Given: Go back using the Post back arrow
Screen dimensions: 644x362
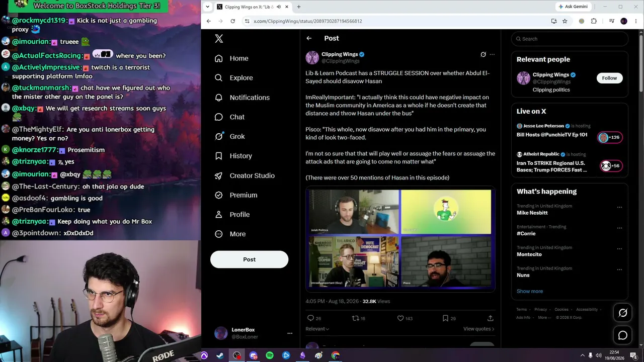Looking at the screenshot, I should (x=309, y=38).
